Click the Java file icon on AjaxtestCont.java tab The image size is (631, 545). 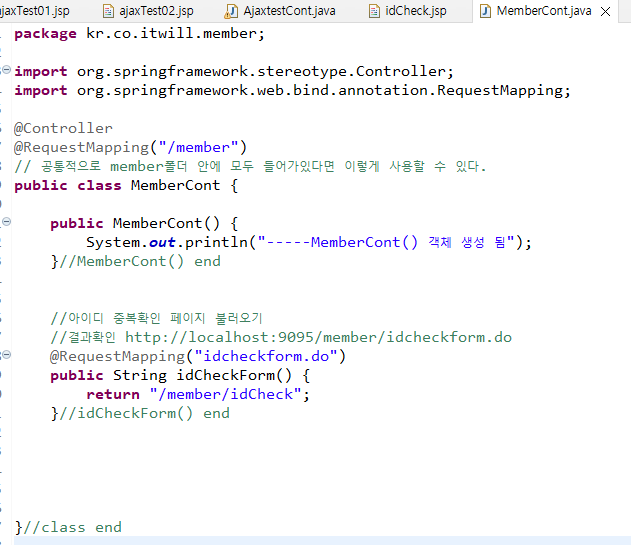pos(231,11)
